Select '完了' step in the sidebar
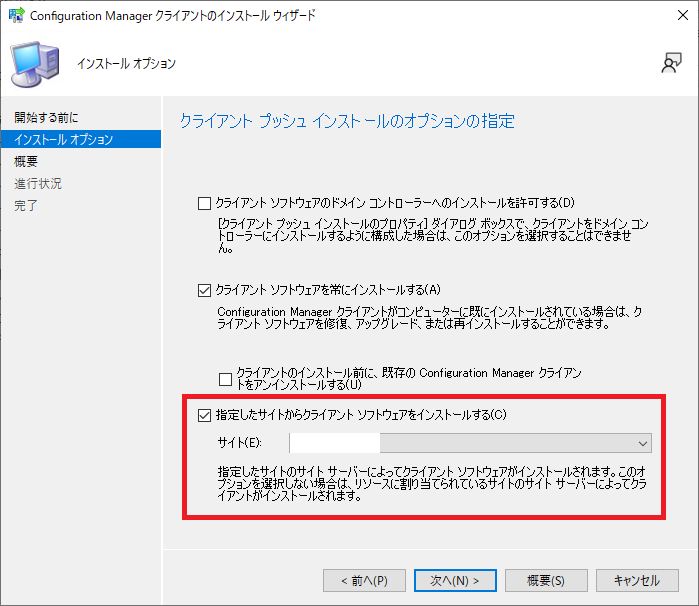This screenshot has width=699, height=606. click(x=27, y=206)
